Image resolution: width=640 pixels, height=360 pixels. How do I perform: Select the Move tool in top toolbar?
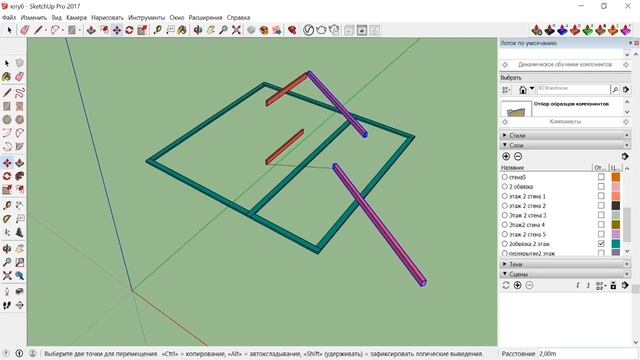pyautogui.click(x=117, y=30)
